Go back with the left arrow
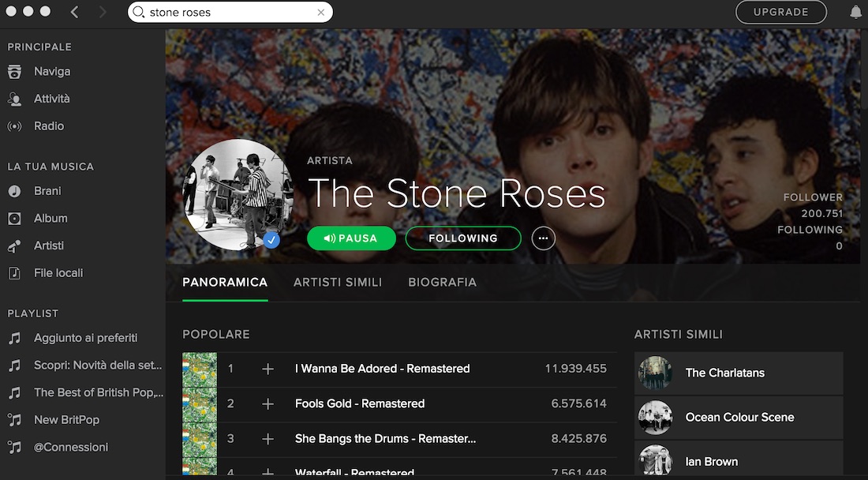Screen dimensions: 868x480 point(74,12)
